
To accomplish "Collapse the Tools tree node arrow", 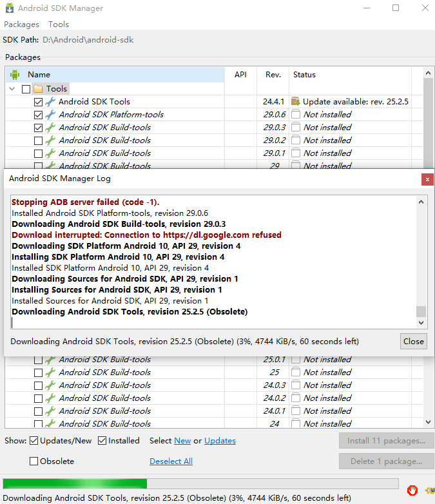I will click(x=12, y=89).
